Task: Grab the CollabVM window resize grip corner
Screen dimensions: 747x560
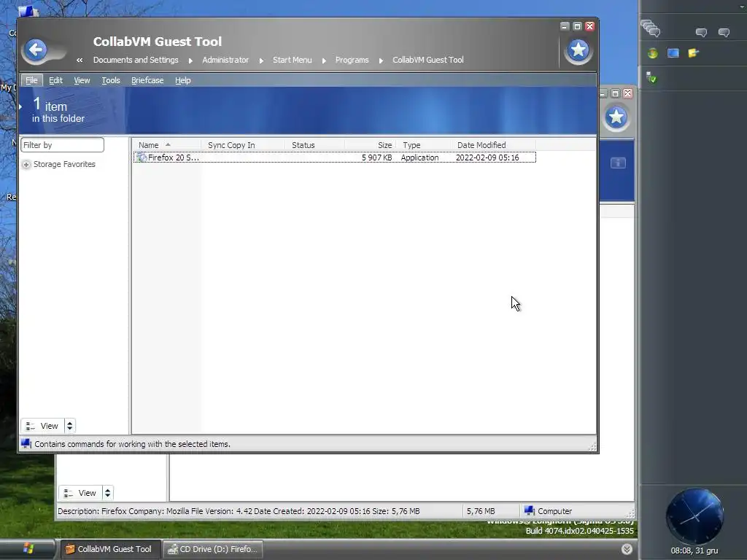Action: (x=592, y=447)
